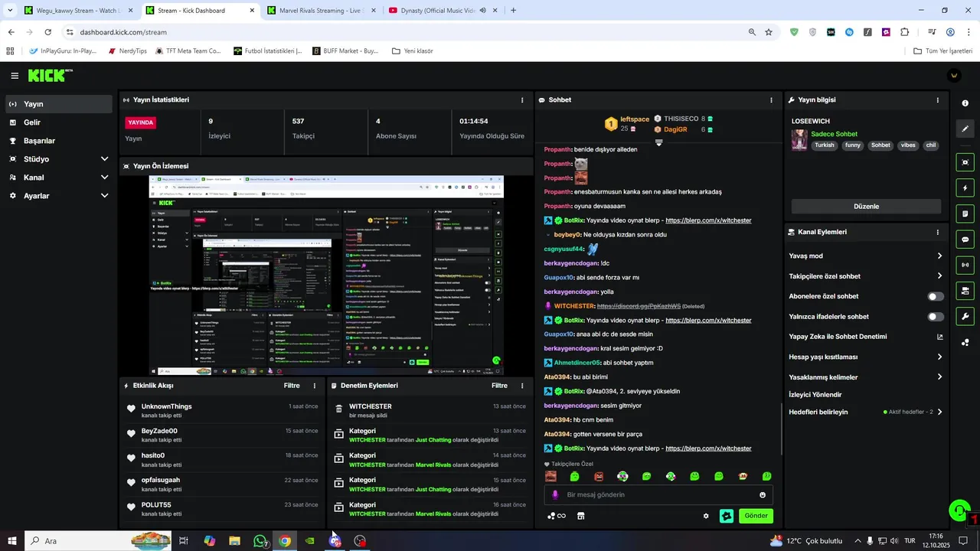Click the stream preview thumbnail
Screen dimensions: 980x551
326,275
